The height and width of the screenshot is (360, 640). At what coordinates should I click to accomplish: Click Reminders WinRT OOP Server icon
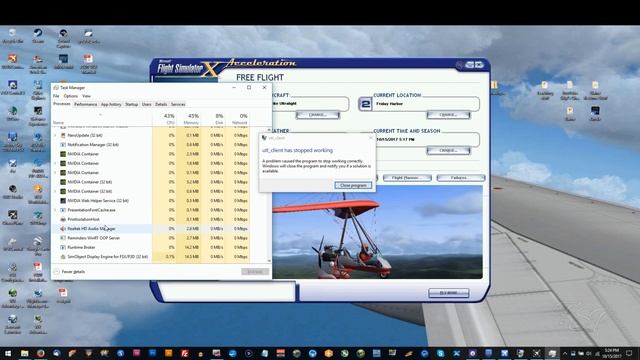[x=63, y=238]
